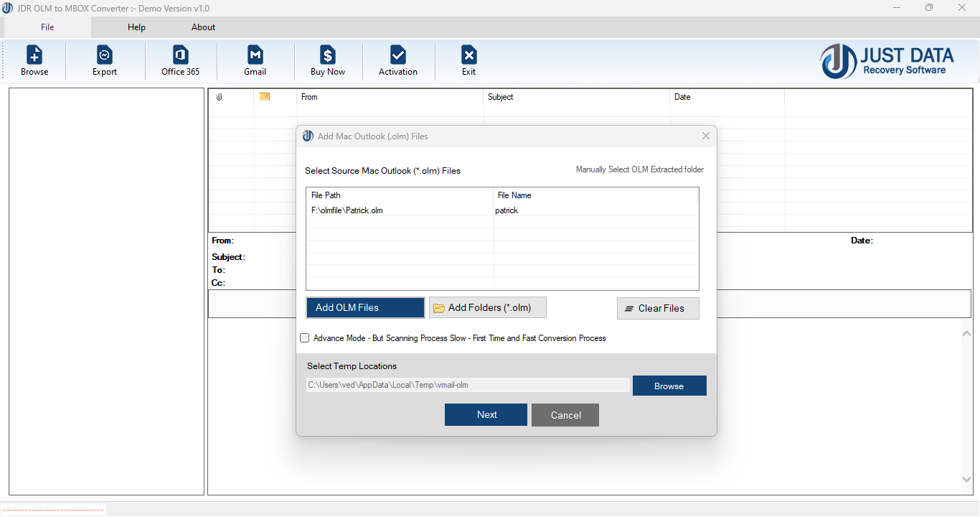Click the attachment paperclip column header
Viewport: 980px width, 517px height.
click(220, 97)
